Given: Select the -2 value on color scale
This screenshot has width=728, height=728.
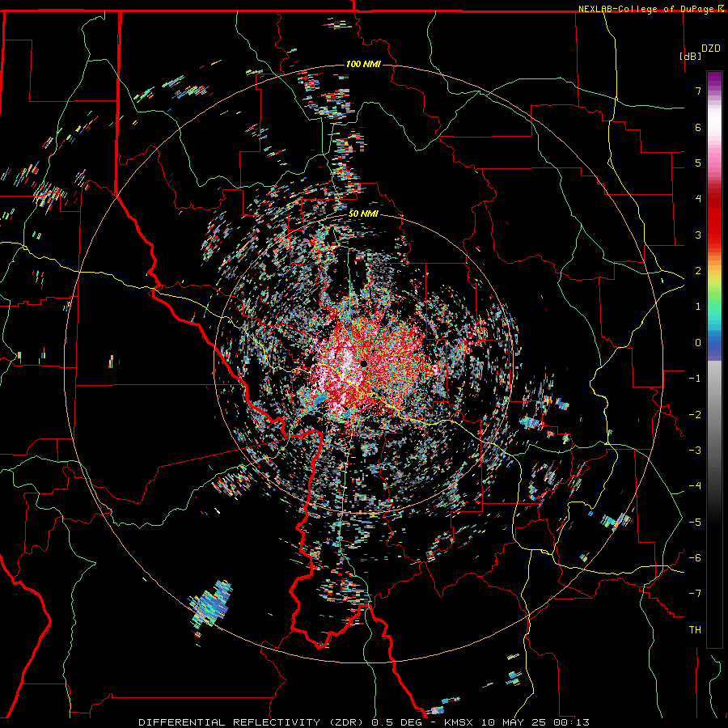Looking at the screenshot, I should [695, 415].
